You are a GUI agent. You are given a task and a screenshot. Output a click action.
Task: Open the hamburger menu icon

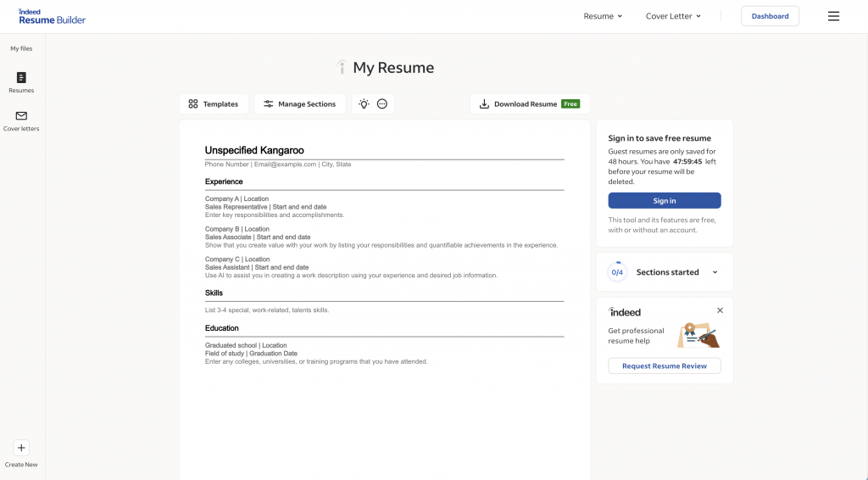[x=833, y=16]
